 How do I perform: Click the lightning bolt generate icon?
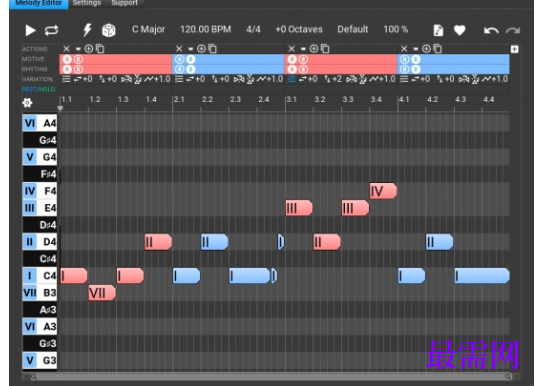click(87, 30)
